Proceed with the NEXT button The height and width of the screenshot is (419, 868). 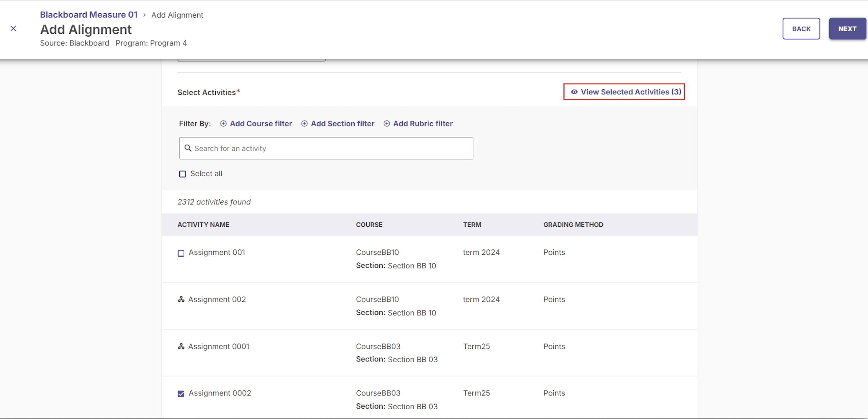click(847, 29)
